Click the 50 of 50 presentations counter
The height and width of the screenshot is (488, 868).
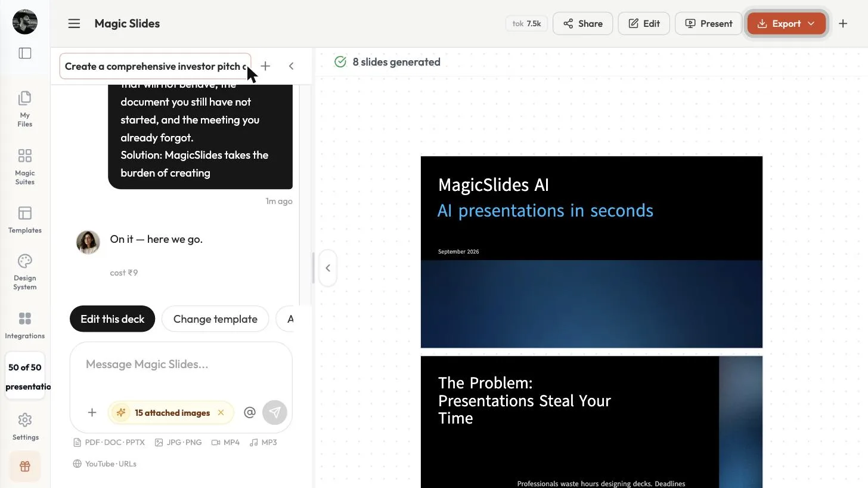pyautogui.click(x=25, y=376)
